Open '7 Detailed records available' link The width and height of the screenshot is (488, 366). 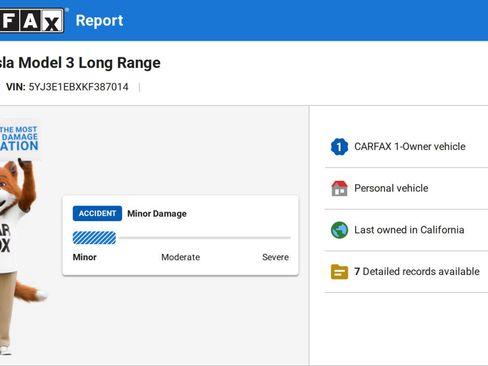[417, 272]
